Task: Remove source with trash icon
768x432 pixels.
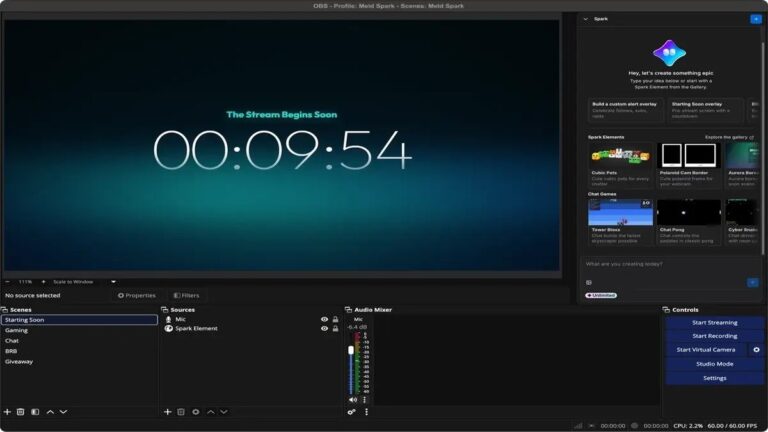Action: [181, 412]
